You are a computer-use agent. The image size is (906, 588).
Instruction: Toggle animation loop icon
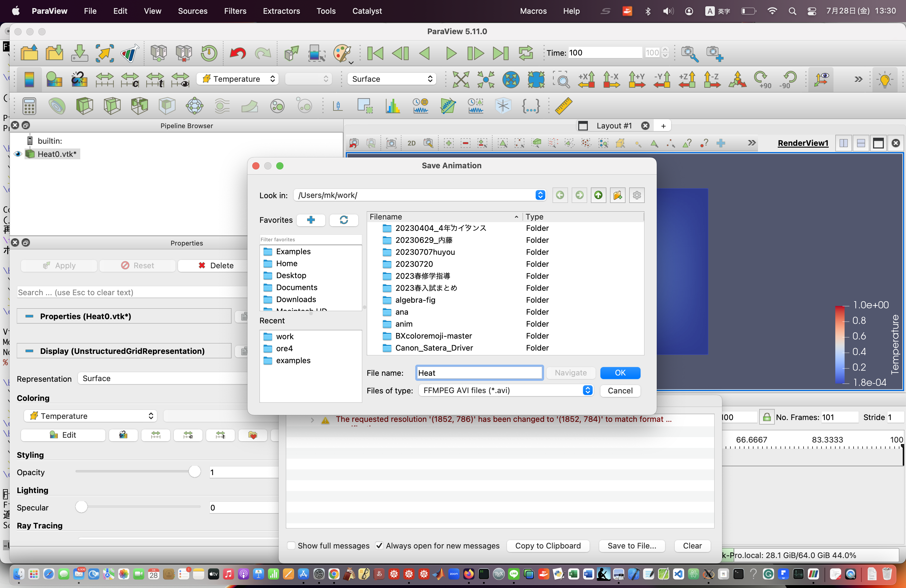525,53
